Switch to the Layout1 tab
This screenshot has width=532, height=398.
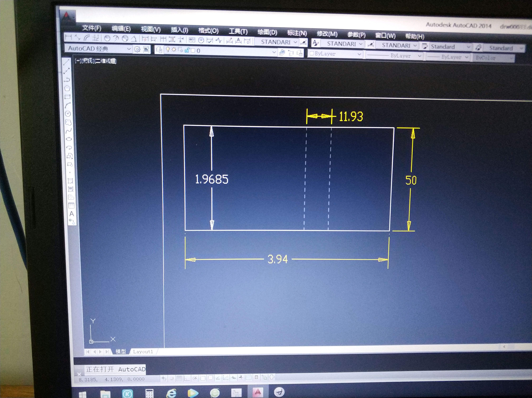click(x=143, y=352)
